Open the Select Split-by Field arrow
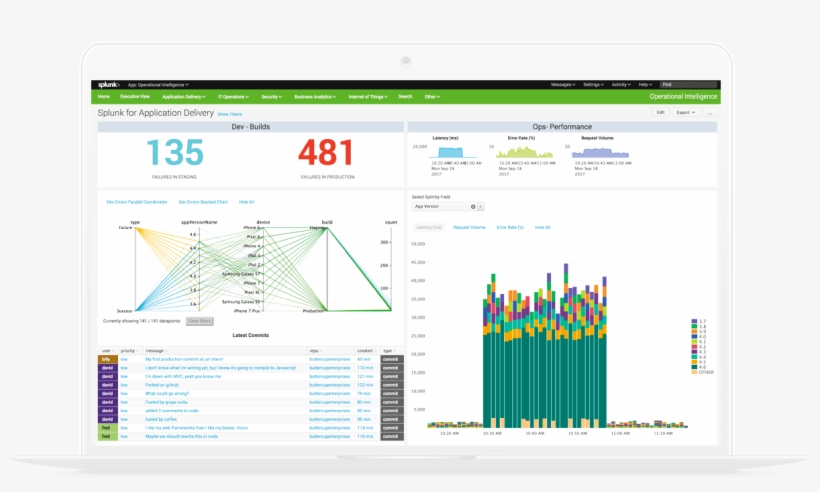 tap(481, 207)
